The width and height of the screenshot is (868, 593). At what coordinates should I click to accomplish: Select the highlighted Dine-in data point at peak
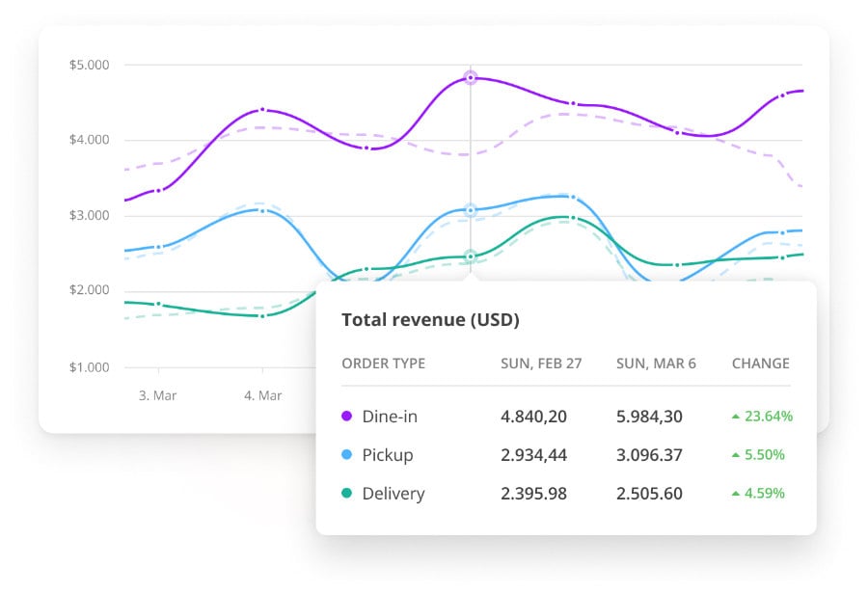[x=471, y=78]
